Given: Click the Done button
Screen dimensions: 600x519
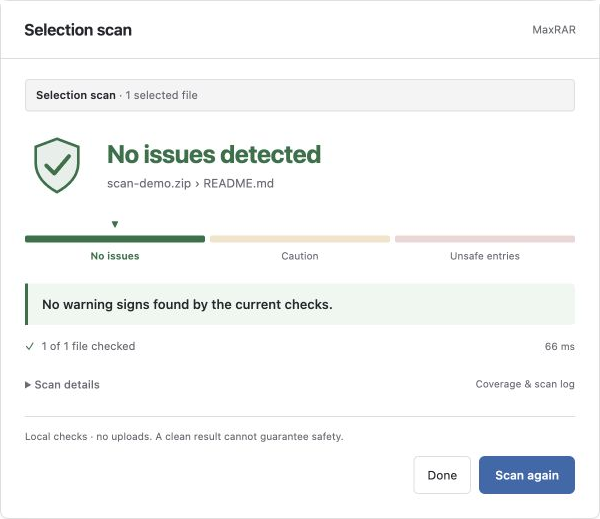Looking at the screenshot, I should point(442,475).
